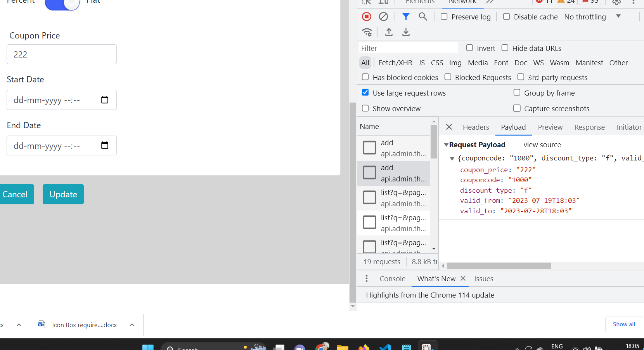Switch to the Response tab
This screenshot has width=644, height=350.
coord(590,127)
